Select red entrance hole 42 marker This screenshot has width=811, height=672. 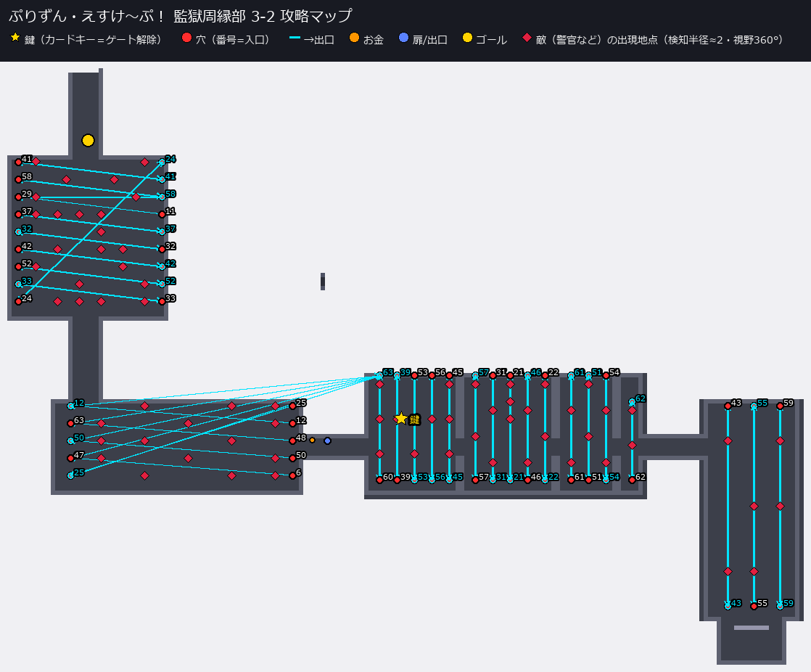pyautogui.click(x=19, y=249)
